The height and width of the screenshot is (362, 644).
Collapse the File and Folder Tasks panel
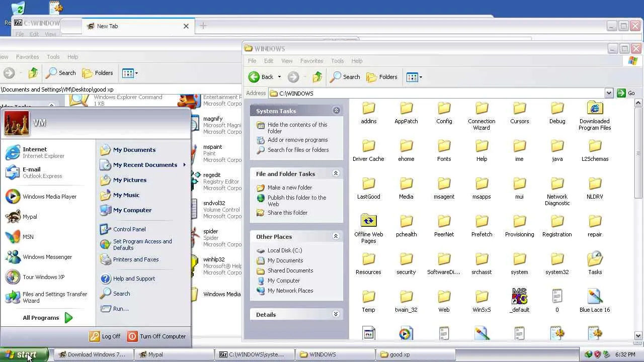336,173
